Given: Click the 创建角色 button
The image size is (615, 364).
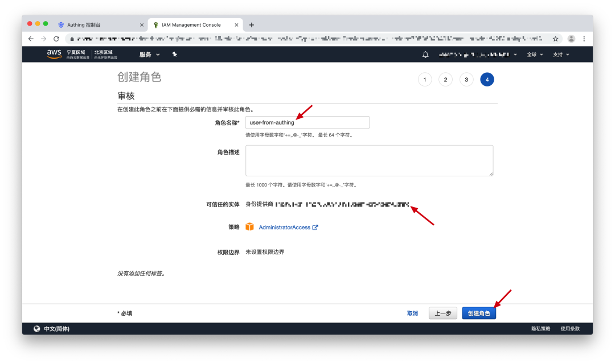Looking at the screenshot, I should [479, 313].
